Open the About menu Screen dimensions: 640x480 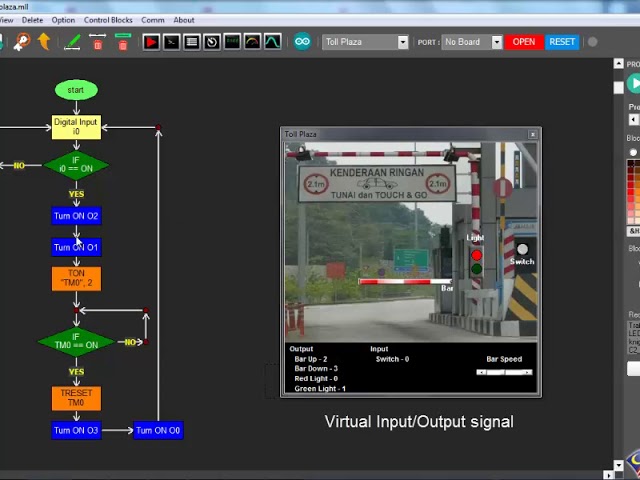184,20
